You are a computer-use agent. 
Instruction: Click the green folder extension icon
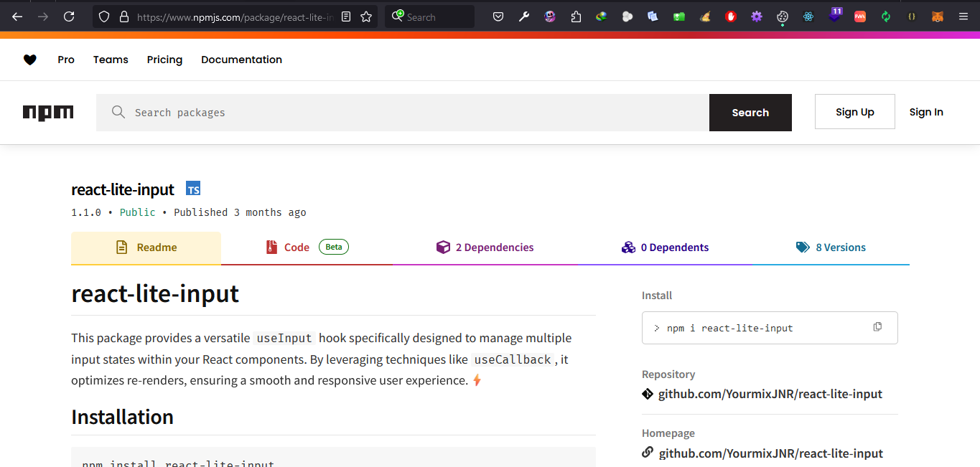click(679, 16)
